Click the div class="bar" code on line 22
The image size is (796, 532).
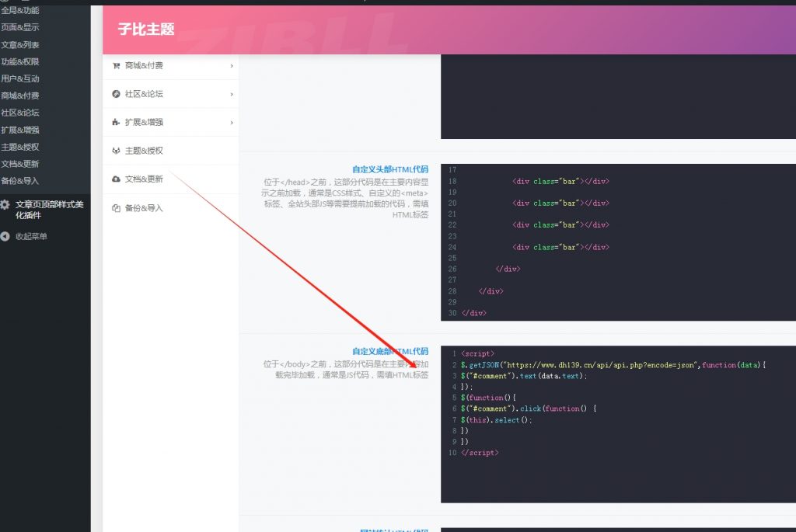pos(561,224)
